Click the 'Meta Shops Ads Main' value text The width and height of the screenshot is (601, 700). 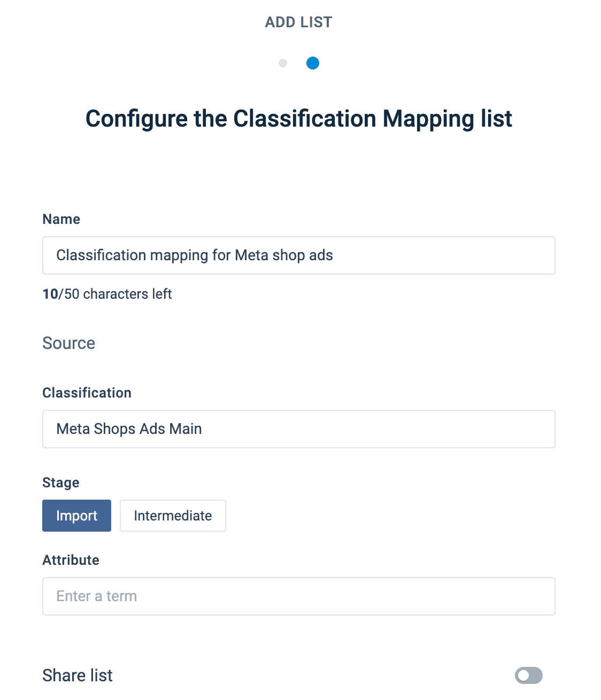pyautogui.click(x=129, y=429)
